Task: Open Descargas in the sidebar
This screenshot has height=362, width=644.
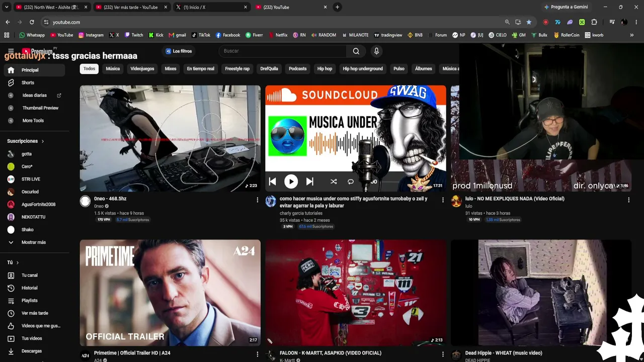Action: coord(34,351)
